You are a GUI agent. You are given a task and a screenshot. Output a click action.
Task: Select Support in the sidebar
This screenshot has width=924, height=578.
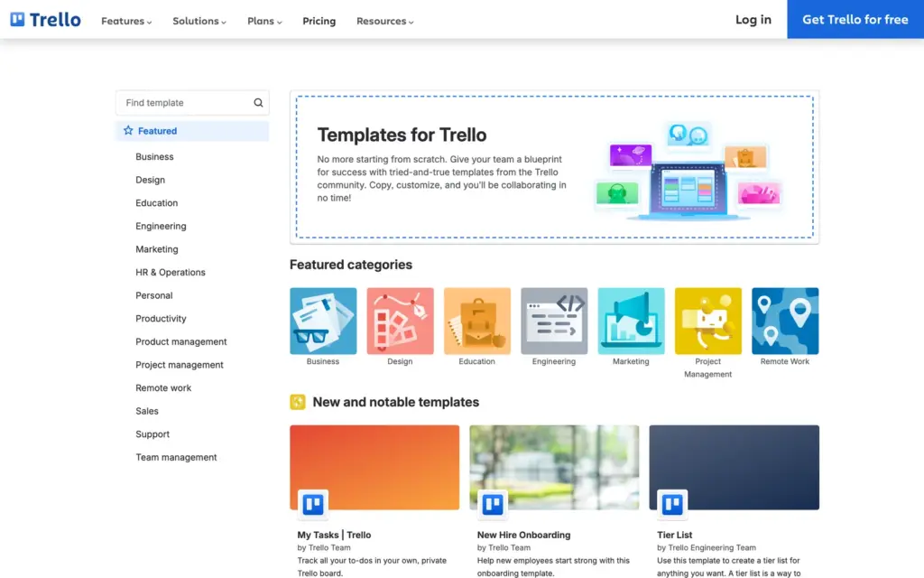tap(152, 433)
